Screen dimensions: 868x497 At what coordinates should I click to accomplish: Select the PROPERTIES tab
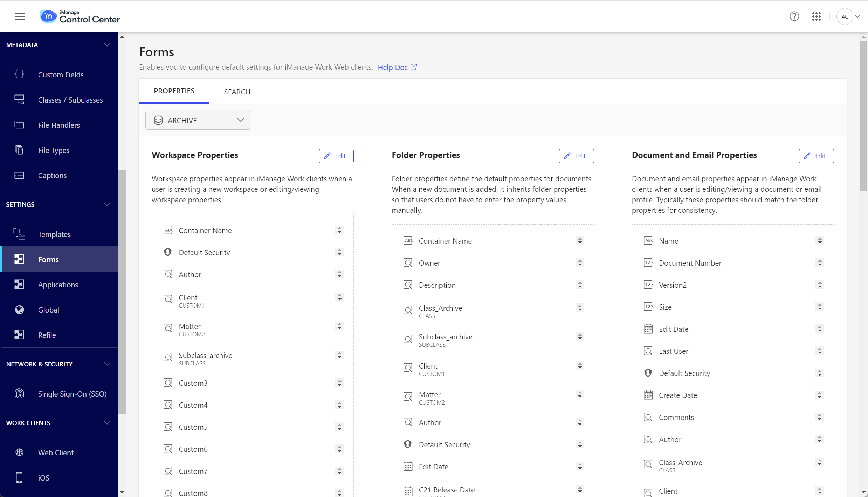pos(174,91)
